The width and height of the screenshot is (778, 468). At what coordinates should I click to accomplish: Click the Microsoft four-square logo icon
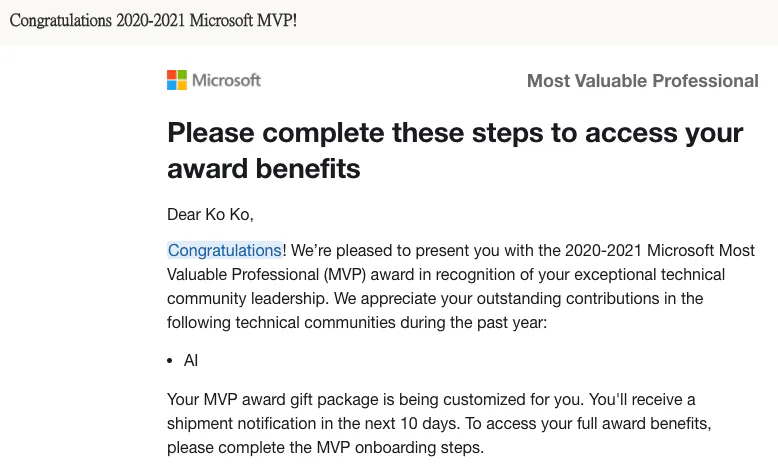(177, 80)
